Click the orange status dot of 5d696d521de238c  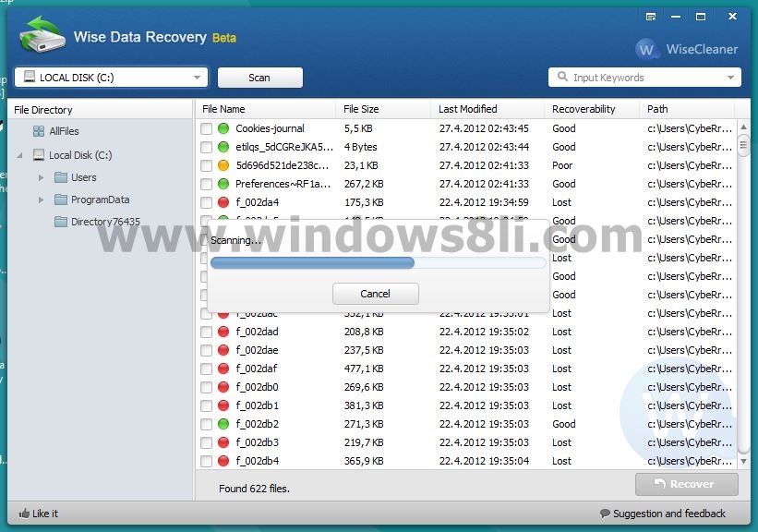pos(223,165)
